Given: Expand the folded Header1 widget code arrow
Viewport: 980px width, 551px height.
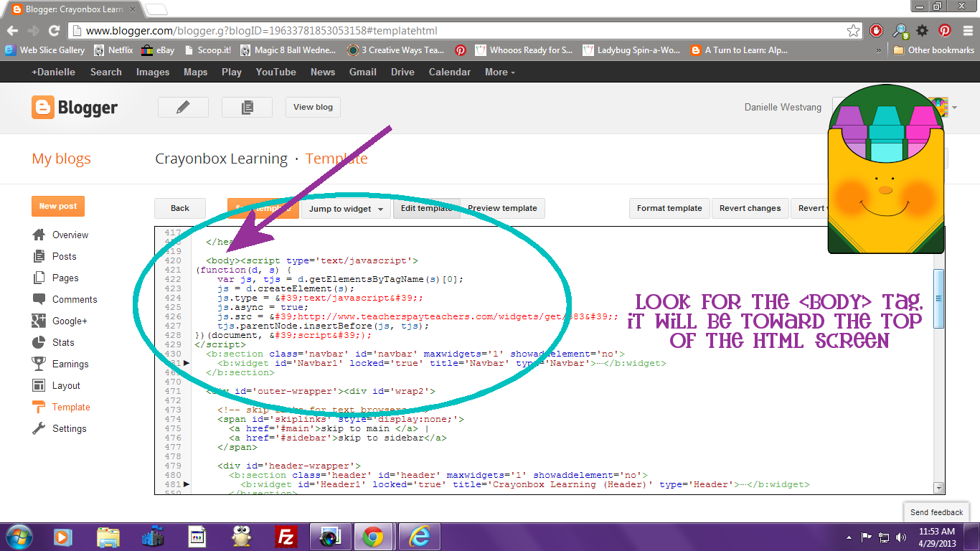Looking at the screenshot, I should [x=187, y=485].
